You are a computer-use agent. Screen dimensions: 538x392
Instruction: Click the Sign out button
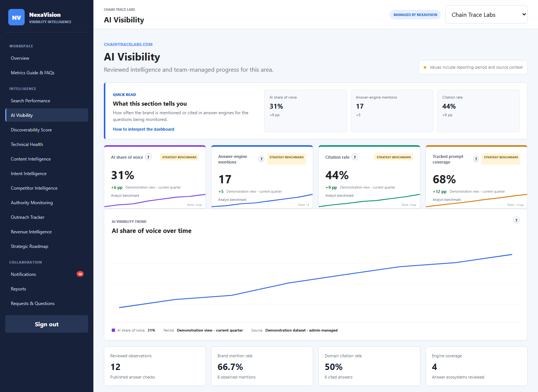[47, 324]
